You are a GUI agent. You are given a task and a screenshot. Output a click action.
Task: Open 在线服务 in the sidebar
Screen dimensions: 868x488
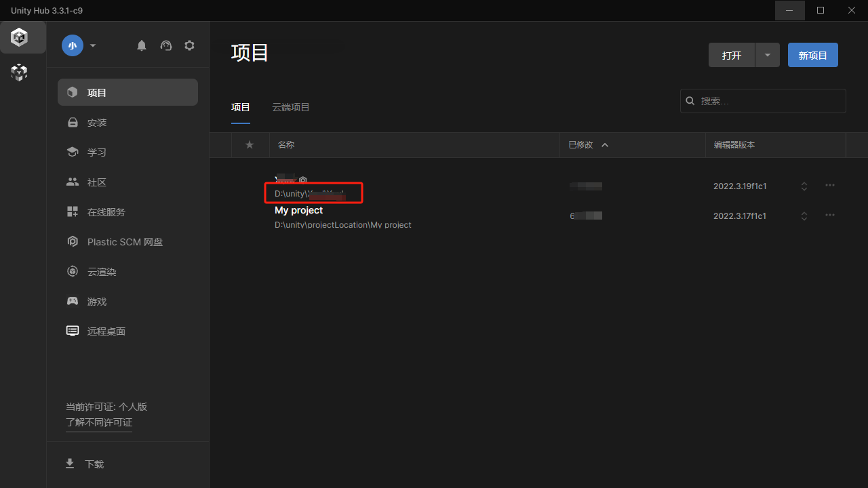127,212
